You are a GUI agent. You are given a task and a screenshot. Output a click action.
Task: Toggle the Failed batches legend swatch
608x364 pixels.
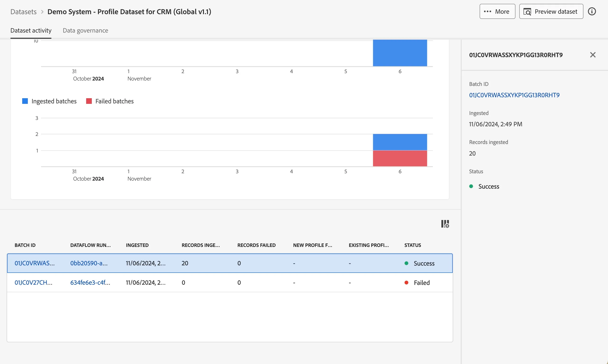89,101
